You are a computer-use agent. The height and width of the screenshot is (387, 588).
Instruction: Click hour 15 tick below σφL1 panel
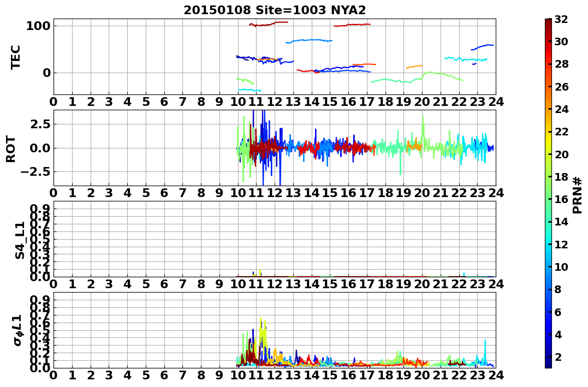point(330,375)
